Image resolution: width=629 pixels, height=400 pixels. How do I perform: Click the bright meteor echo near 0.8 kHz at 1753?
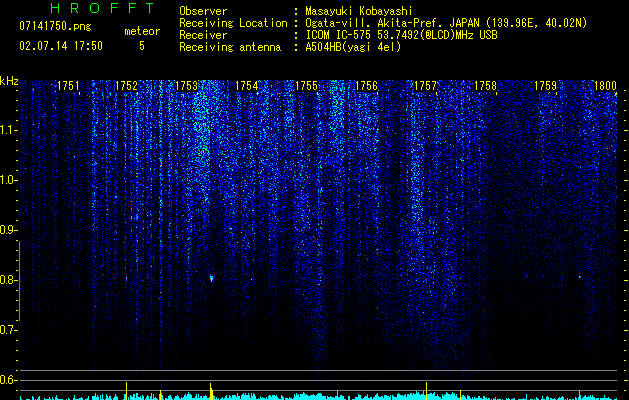click(x=211, y=278)
